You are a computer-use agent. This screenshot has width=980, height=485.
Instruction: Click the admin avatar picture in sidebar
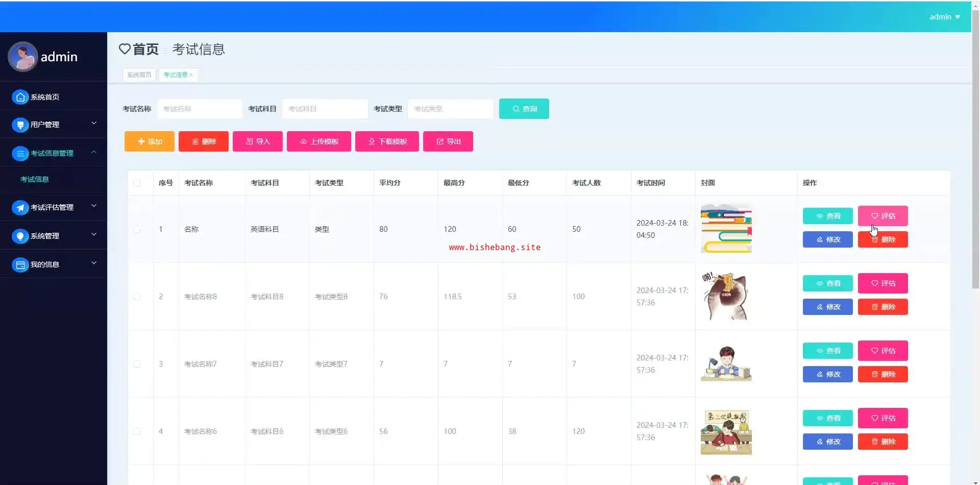click(x=22, y=57)
